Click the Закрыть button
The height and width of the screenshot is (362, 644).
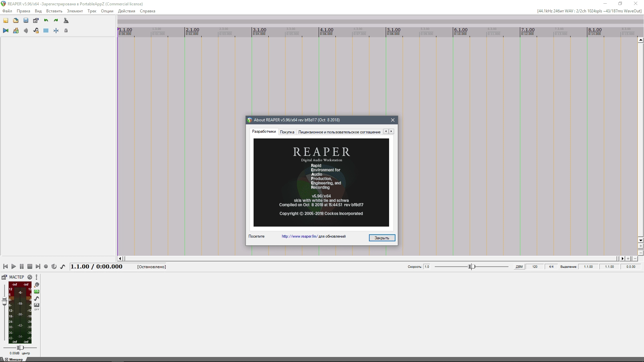point(382,238)
